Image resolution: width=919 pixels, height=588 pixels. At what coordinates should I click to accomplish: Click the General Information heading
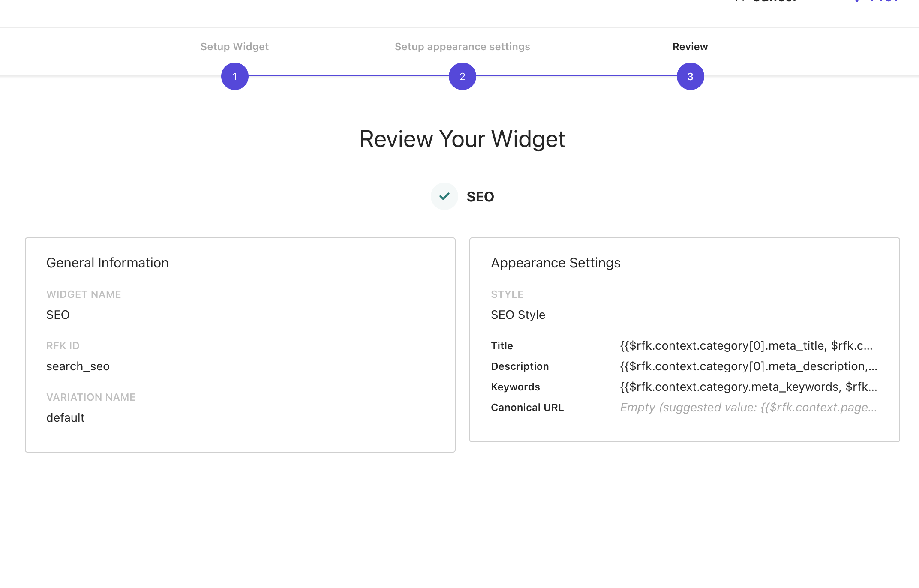[x=108, y=263]
